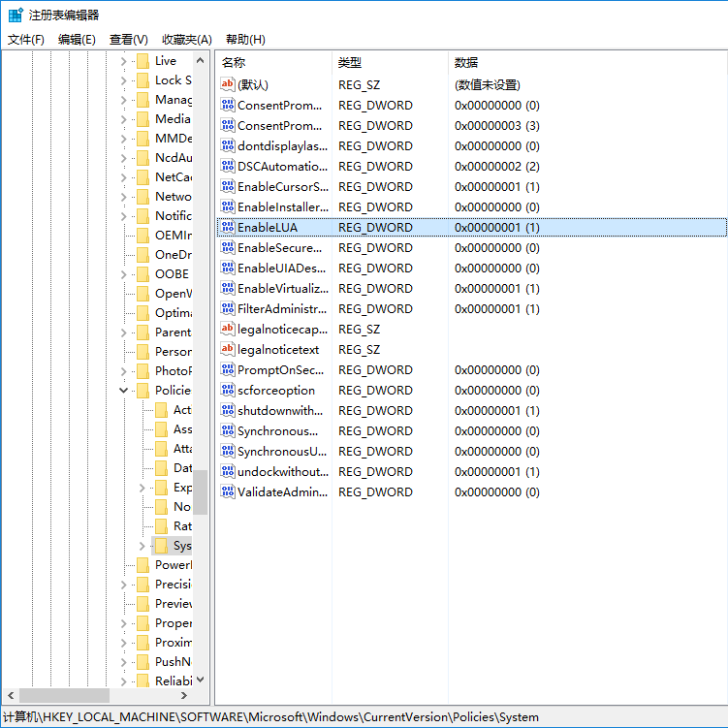This screenshot has height=728, width=728.
Task: Click the Registry Editor app icon in title bar
Action: [16, 16]
